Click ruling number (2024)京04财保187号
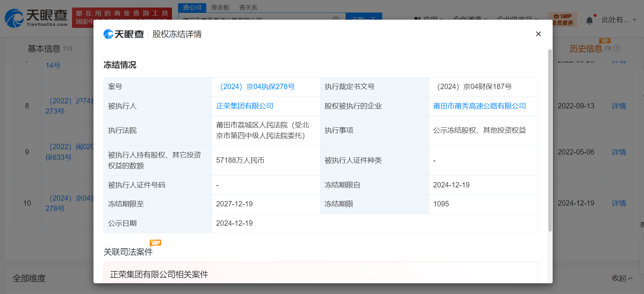The width and height of the screenshot is (644, 294). pos(472,87)
